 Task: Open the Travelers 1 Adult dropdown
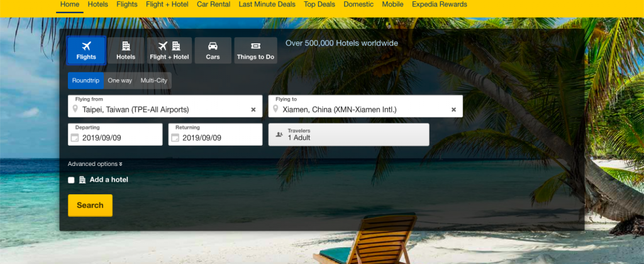coord(348,135)
